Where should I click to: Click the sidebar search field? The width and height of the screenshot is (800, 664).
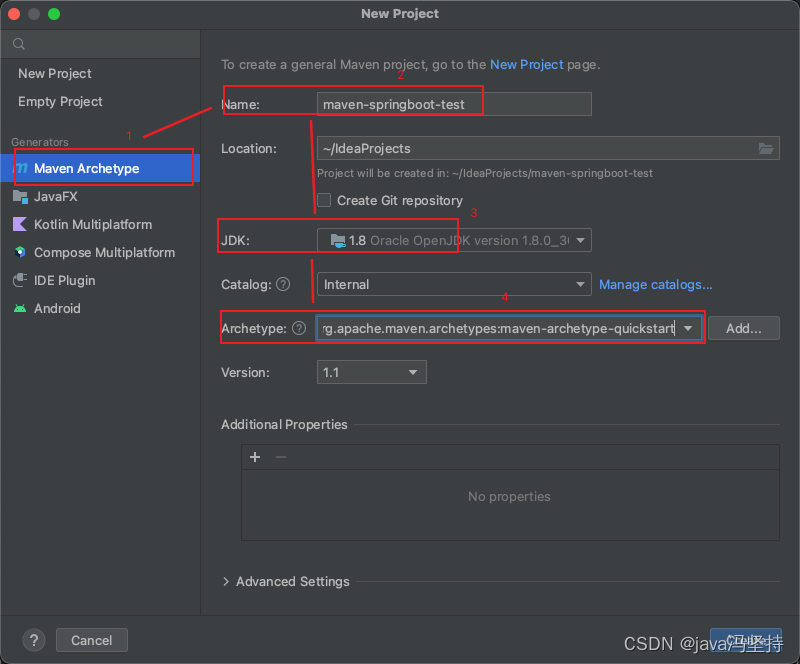101,44
